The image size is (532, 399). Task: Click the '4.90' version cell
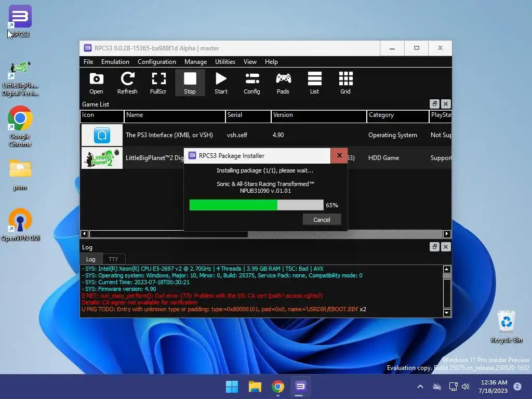[x=278, y=135]
